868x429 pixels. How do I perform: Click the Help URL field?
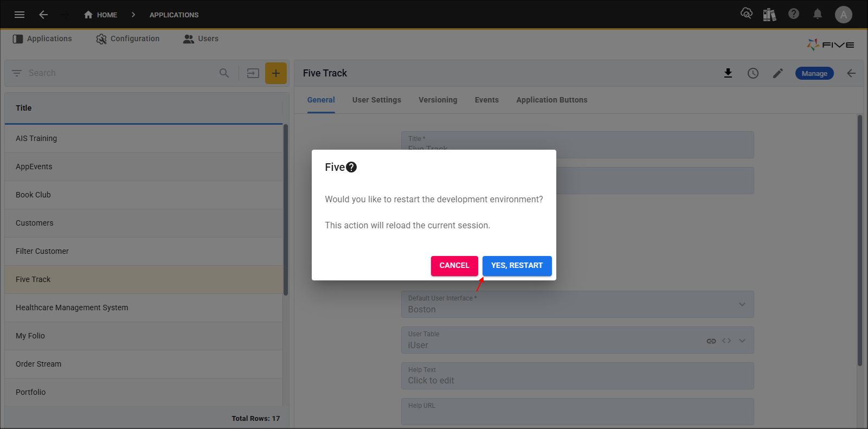[577, 412]
